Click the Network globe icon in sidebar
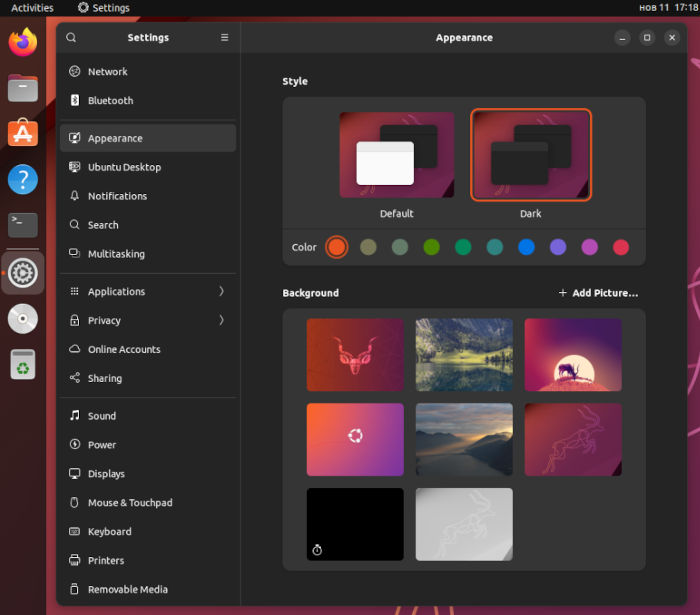The image size is (700, 615). click(x=75, y=71)
